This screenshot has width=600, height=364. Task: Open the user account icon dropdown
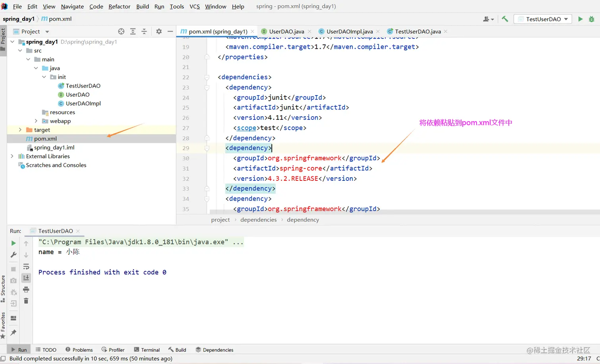click(488, 19)
